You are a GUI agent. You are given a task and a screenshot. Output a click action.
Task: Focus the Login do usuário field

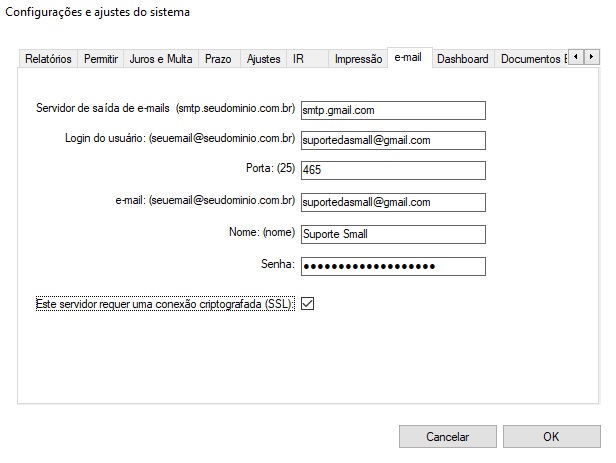[392, 140]
